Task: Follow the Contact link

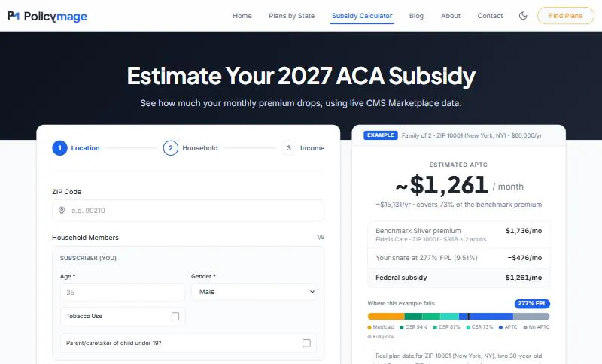Action: (490, 16)
